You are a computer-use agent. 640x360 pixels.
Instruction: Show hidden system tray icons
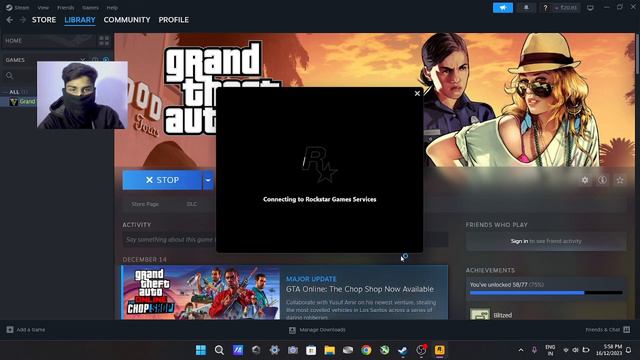(x=521, y=350)
